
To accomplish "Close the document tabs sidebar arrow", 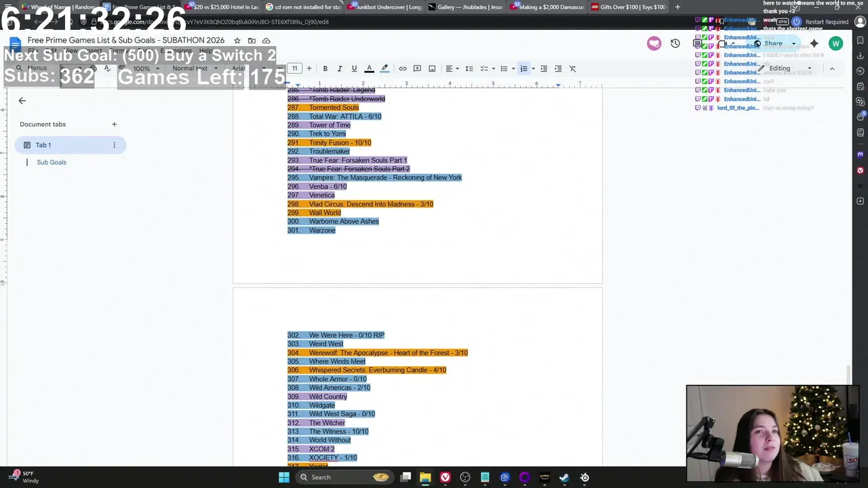I will point(22,101).
